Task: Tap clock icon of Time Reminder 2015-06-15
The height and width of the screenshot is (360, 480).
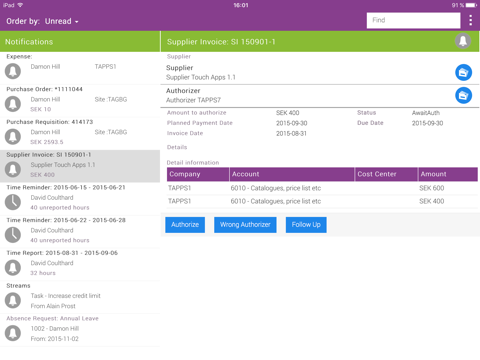Action: tap(13, 202)
